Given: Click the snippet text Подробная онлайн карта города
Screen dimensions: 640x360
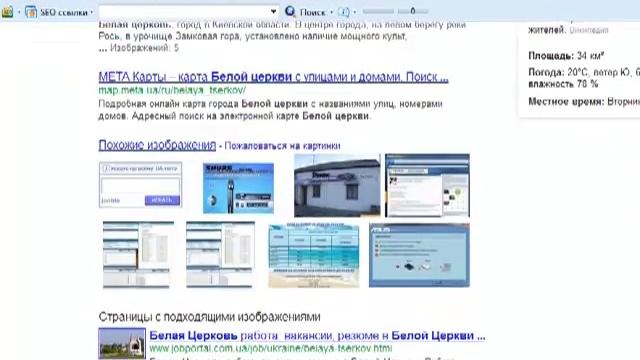Looking at the screenshot, I should [x=169, y=104].
